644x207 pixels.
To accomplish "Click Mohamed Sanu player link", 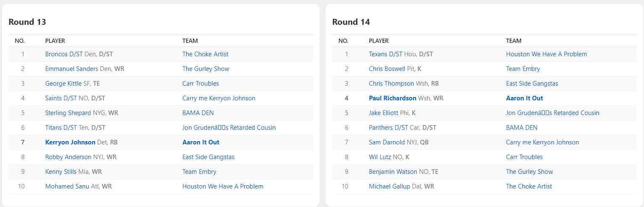I will 67,186.
